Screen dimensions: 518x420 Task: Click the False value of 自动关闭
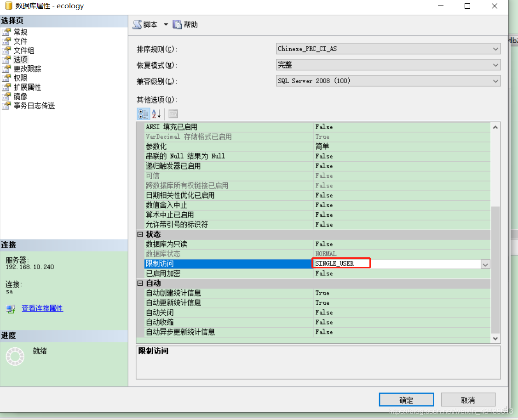click(x=324, y=312)
